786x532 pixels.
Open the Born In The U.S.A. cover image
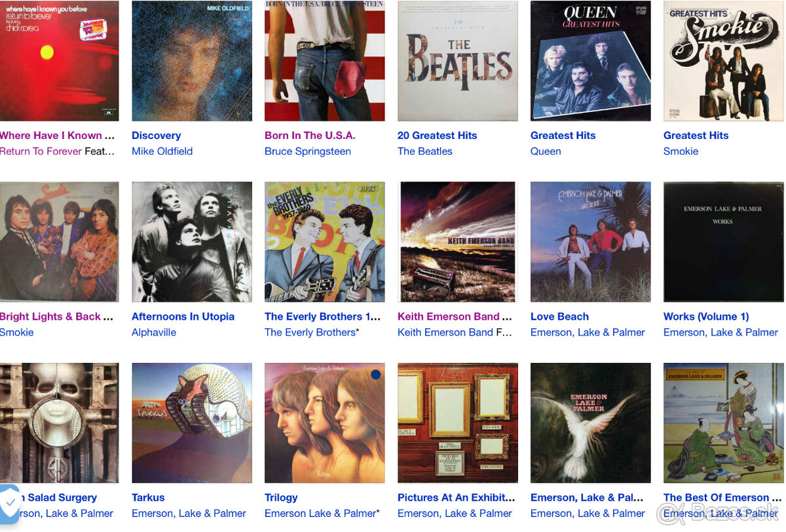point(325,61)
